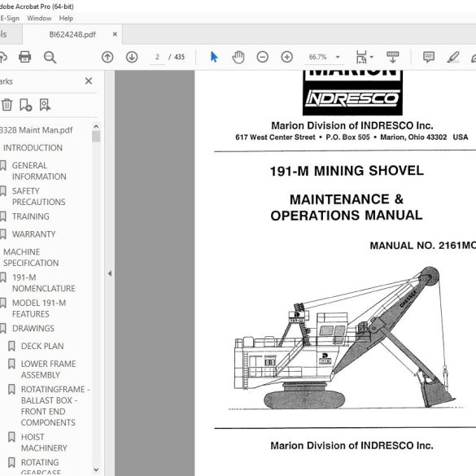This screenshot has height=476, width=476.
Task: Click the Print file icon
Action: point(25,57)
